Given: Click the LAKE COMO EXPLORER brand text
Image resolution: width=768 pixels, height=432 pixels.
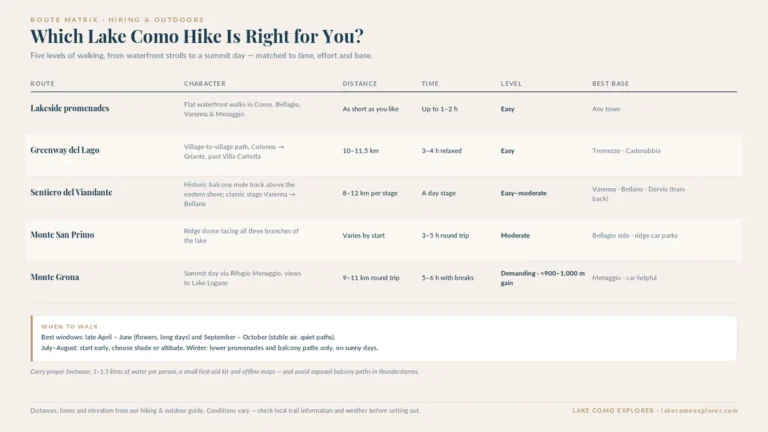Looking at the screenshot, I should click(x=613, y=410).
